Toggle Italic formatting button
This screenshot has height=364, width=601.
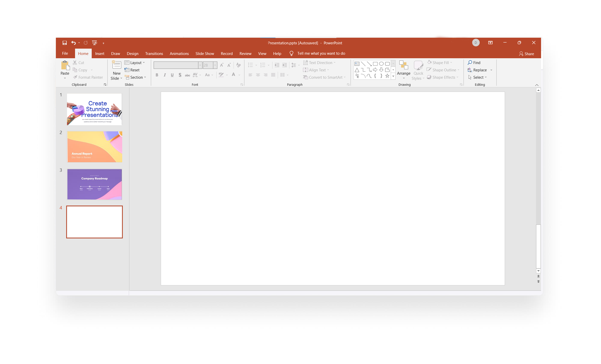(x=165, y=75)
